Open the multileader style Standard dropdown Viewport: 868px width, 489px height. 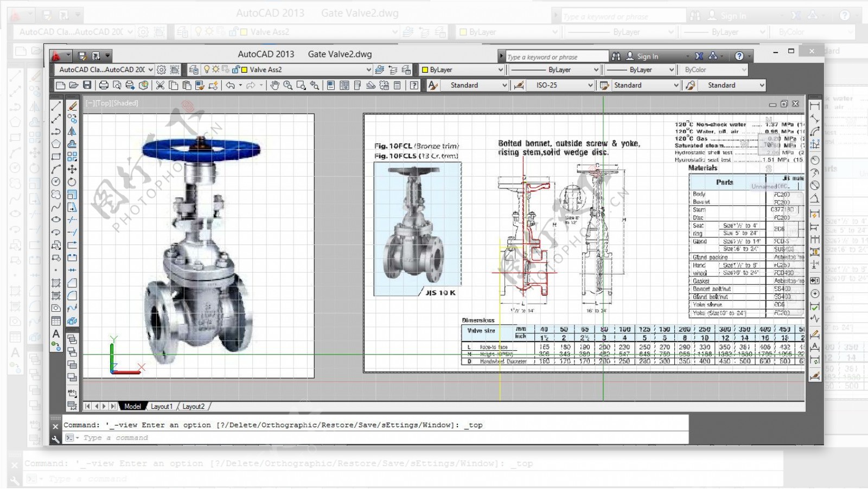click(762, 85)
